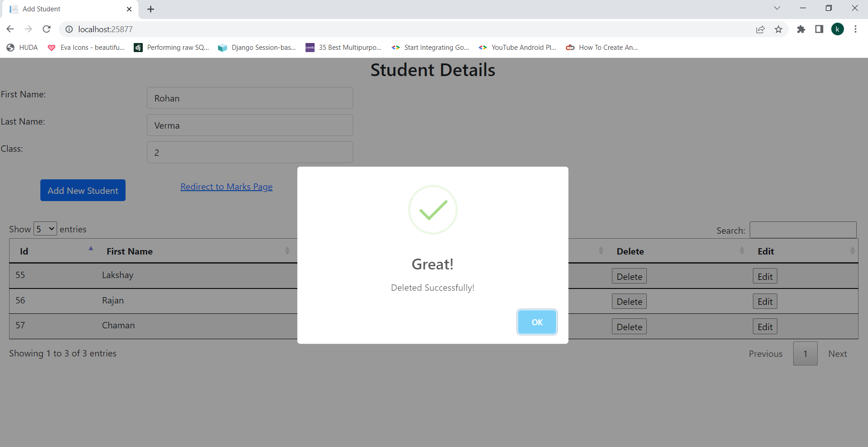
Task: Open the Eva Icons bookmark
Action: click(86, 48)
